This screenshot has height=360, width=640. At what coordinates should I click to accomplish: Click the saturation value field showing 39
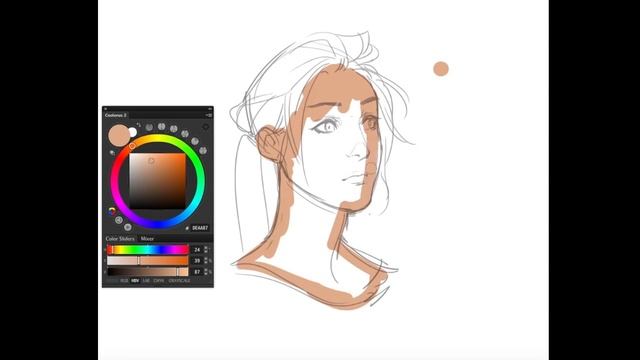point(197,260)
